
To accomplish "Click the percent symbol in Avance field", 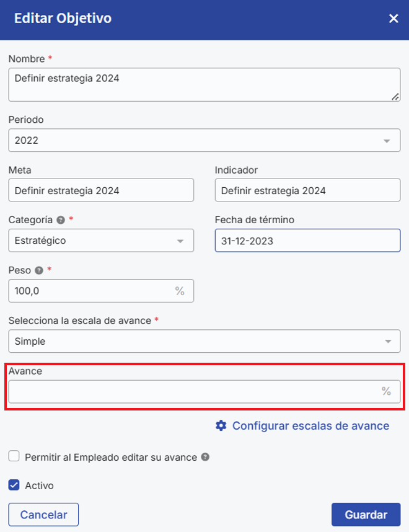I will point(386,391).
